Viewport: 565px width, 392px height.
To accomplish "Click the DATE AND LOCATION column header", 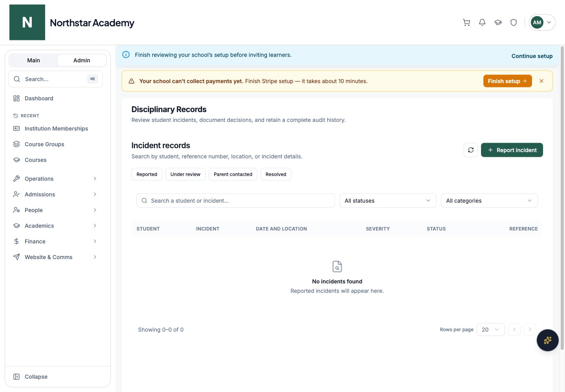I will coord(281,229).
